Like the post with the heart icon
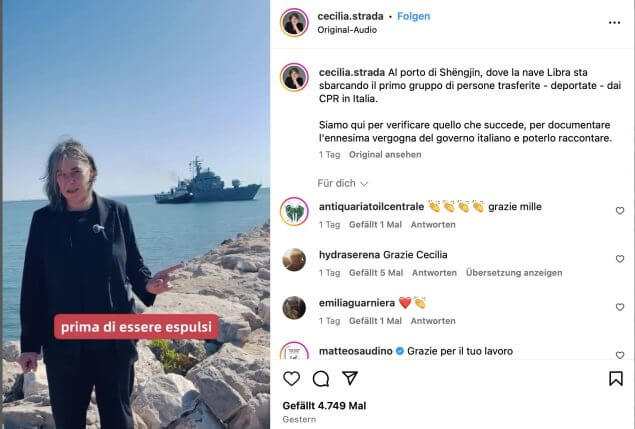This screenshot has height=429, width=635. [x=291, y=379]
